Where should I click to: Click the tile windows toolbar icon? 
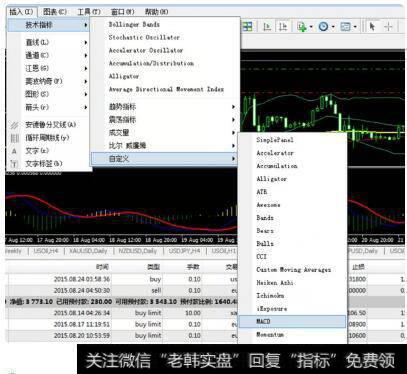click(x=247, y=26)
